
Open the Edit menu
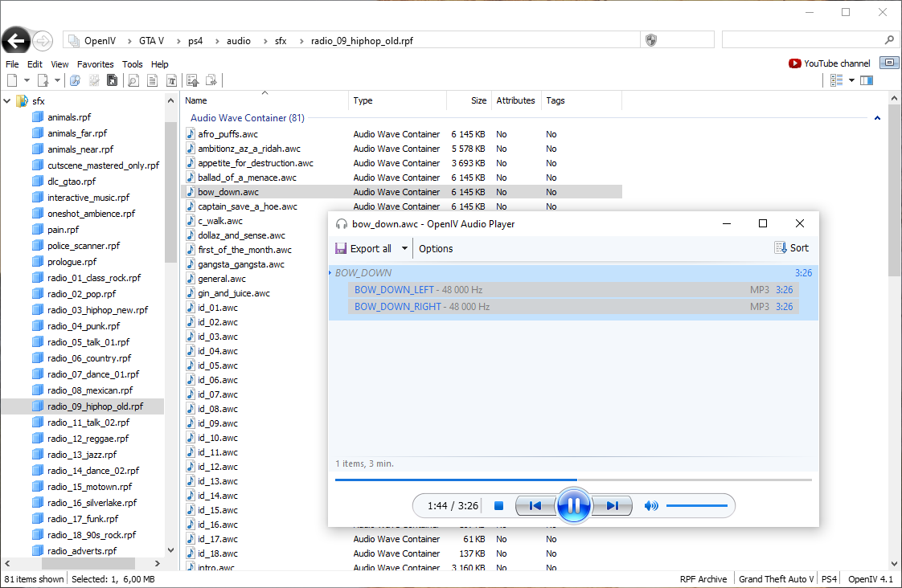35,64
